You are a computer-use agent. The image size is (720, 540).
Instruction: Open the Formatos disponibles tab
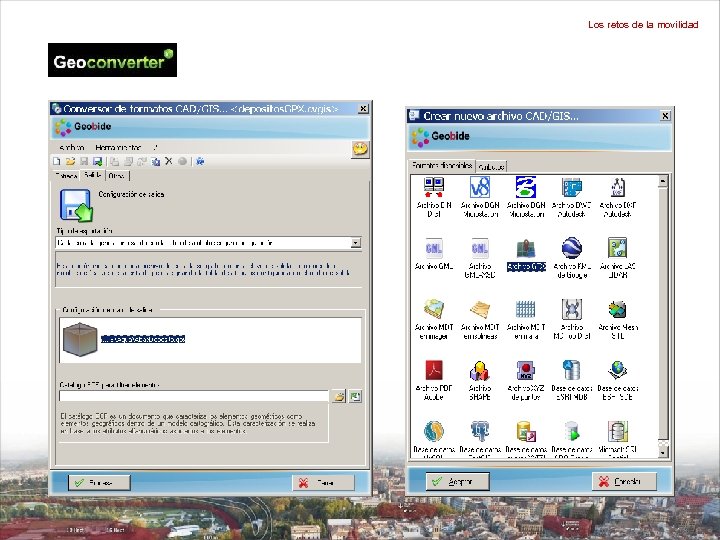[442, 165]
